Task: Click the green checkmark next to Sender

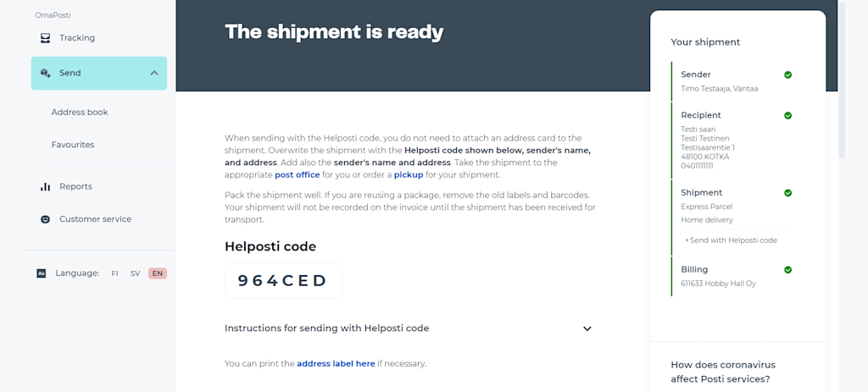Action: pyautogui.click(x=787, y=75)
